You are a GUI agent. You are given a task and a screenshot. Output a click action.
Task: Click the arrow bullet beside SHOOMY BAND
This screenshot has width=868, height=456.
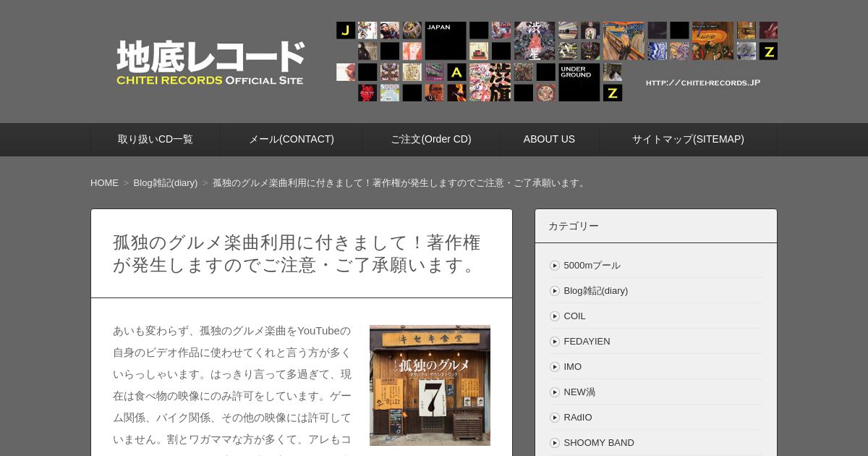click(555, 443)
